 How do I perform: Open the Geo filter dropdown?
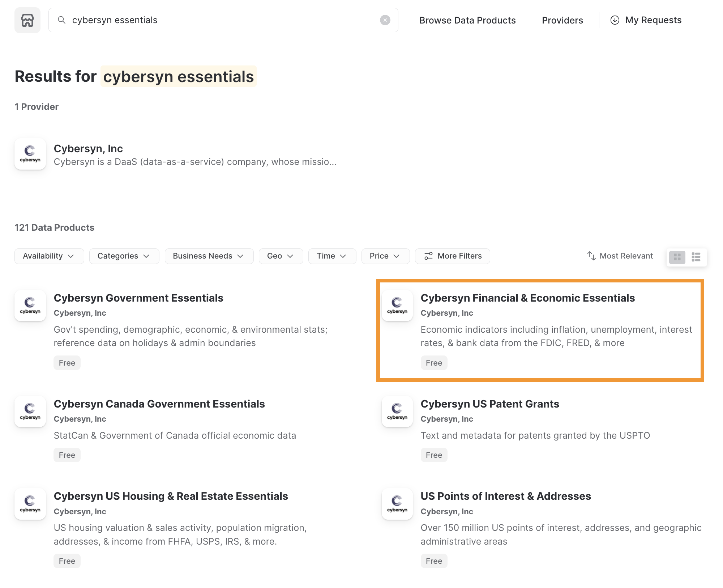coord(281,256)
